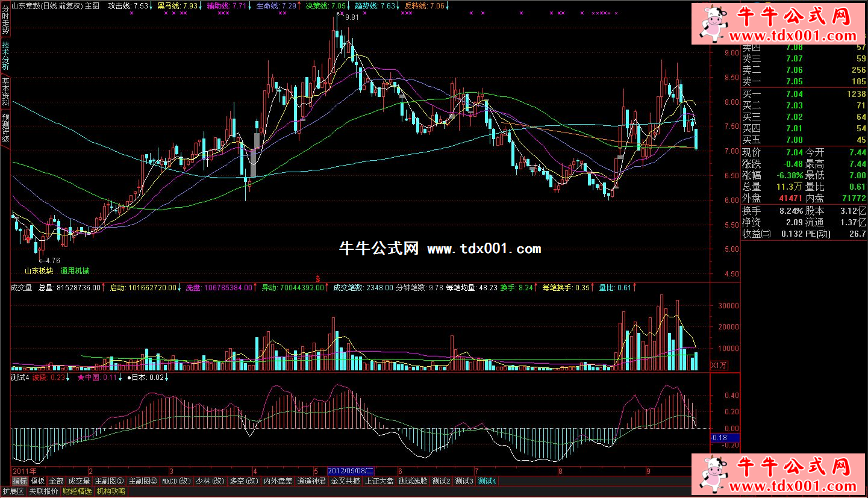Viewport: 868px width, 498px height.
Task: Select the 上证大盘 tab
Action: point(379,481)
